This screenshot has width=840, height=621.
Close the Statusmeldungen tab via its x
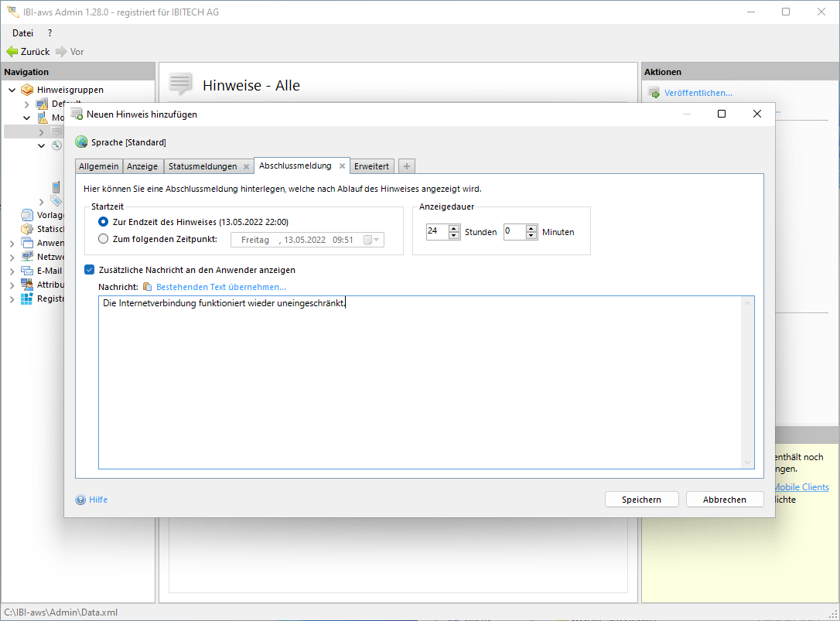(246, 166)
